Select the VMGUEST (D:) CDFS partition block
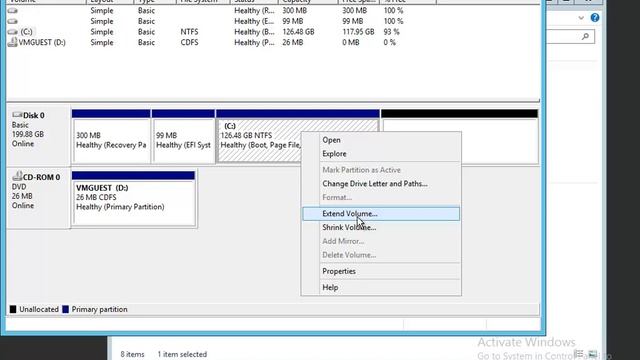Image resolution: width=640 pixels, height=360 pixels. (133, 198)
